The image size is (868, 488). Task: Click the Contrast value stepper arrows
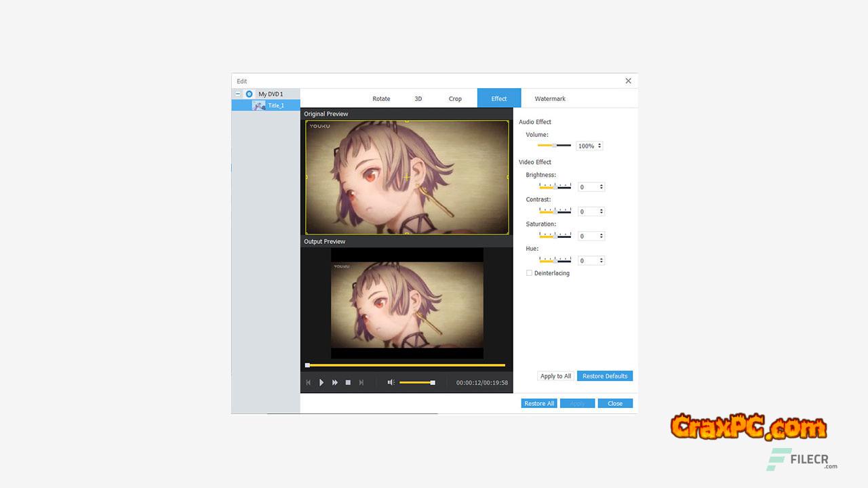[601, 211]
